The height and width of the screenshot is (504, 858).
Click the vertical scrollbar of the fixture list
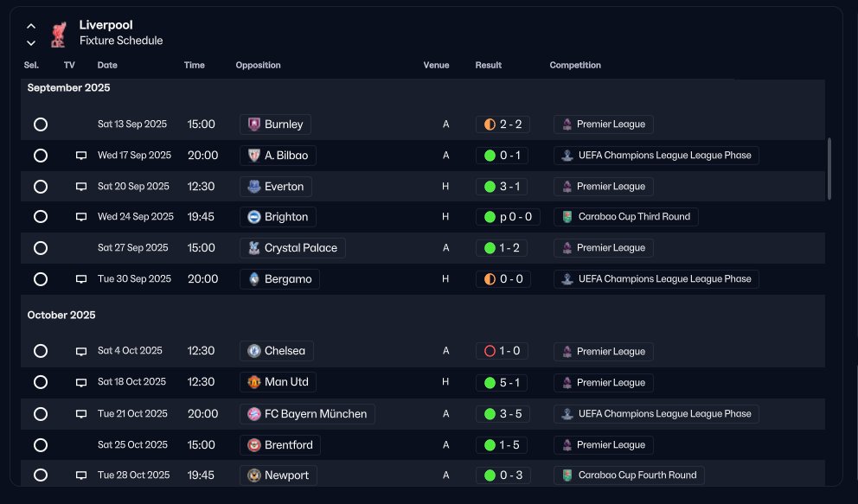(829, 169)
